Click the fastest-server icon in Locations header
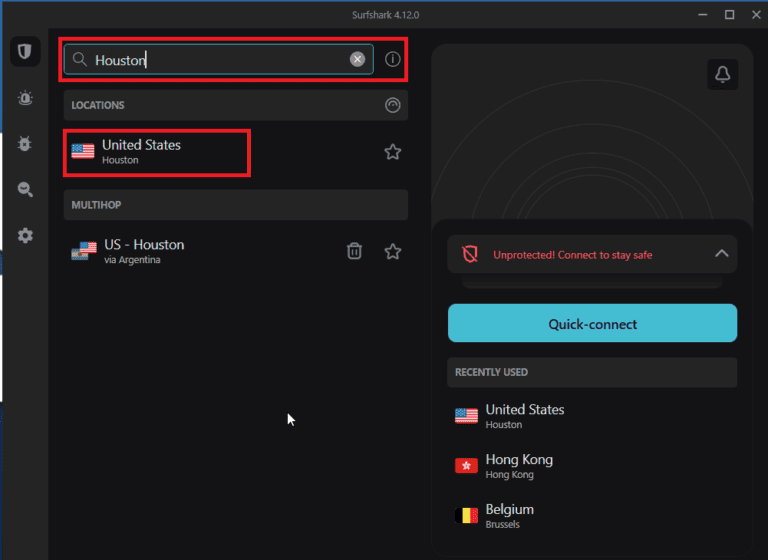This screenshot has height=560, width=768. click(392, 105)
